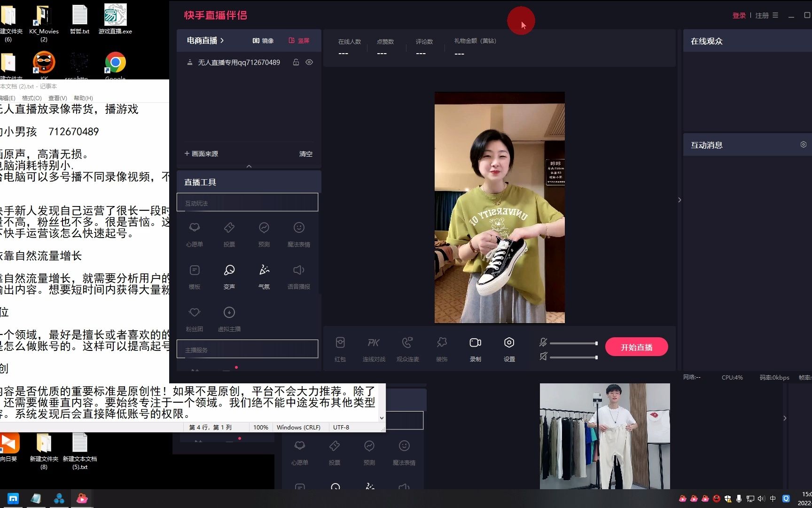Open the KK_Movies desktop folder
This screenshot has height=508, width=812.
[x=44, y=23]
